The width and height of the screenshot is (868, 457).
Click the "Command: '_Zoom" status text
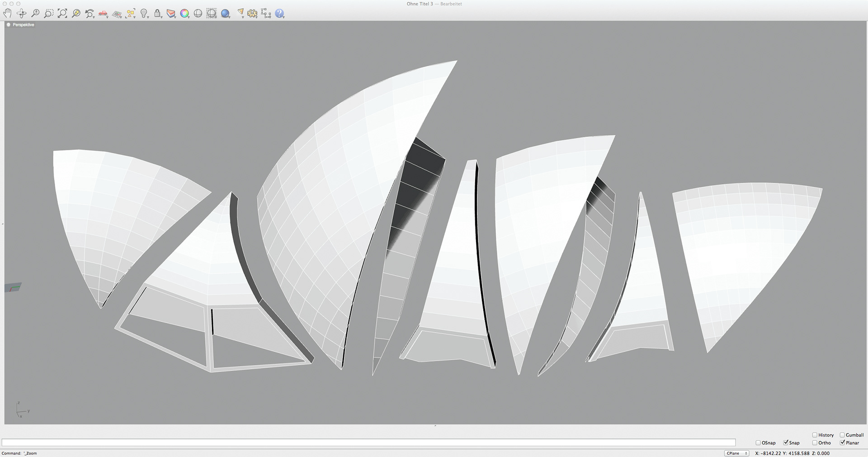click(19, 453)
